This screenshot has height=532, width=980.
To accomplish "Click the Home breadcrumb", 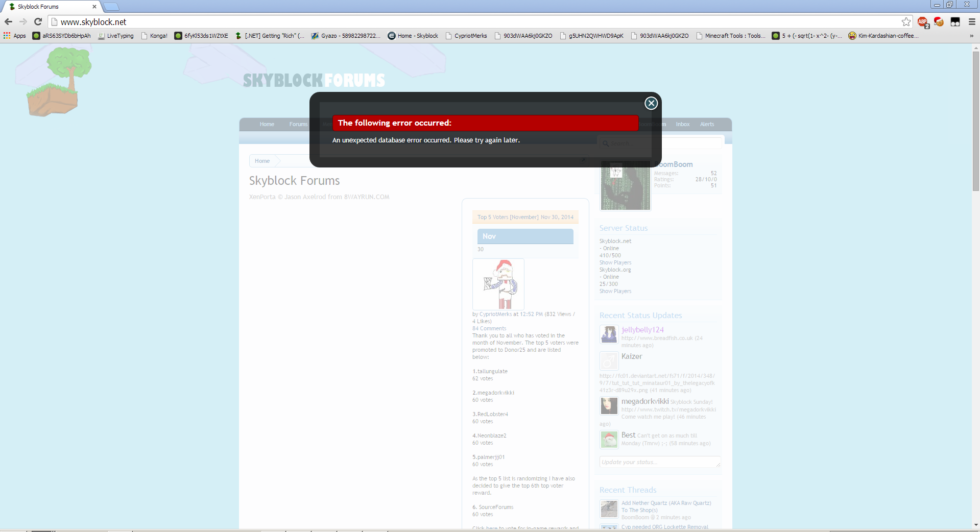I will tap(262, 161).
